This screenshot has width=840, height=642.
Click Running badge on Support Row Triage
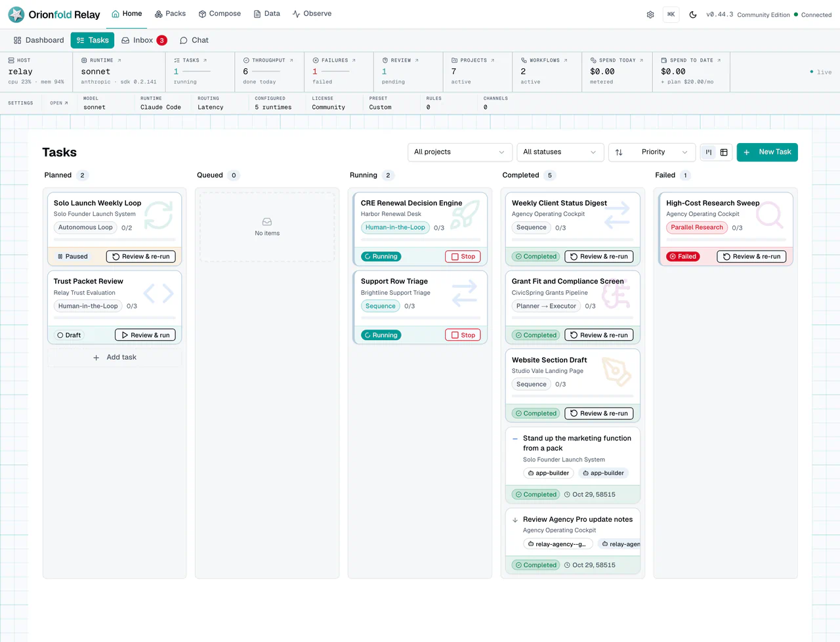coord(381,335)
